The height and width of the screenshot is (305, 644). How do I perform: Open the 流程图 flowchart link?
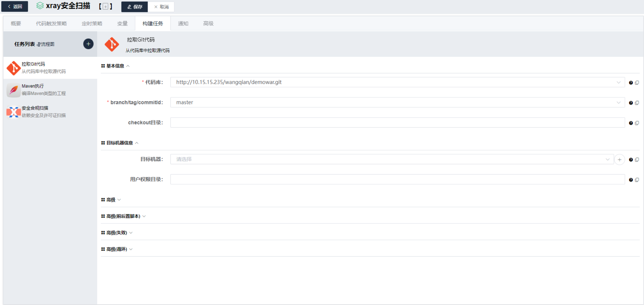46,44
